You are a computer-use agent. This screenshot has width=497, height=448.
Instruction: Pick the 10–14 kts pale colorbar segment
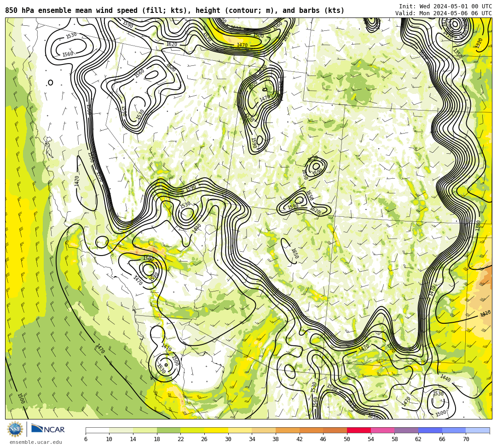point(121,430)
